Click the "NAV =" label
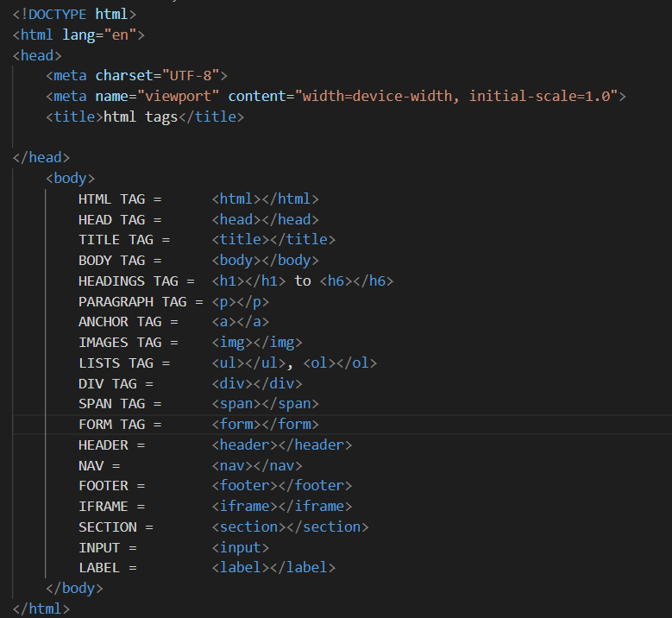This screenshot has width=672, height=618. [x=99, y=466]
